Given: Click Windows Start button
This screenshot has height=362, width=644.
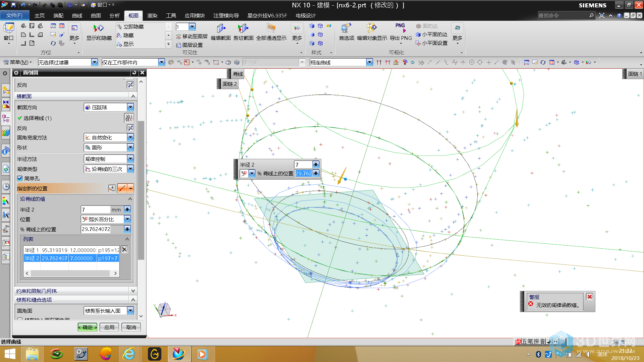Looking at the screenshot, I should pyautogui.click(x=10, y=354).
